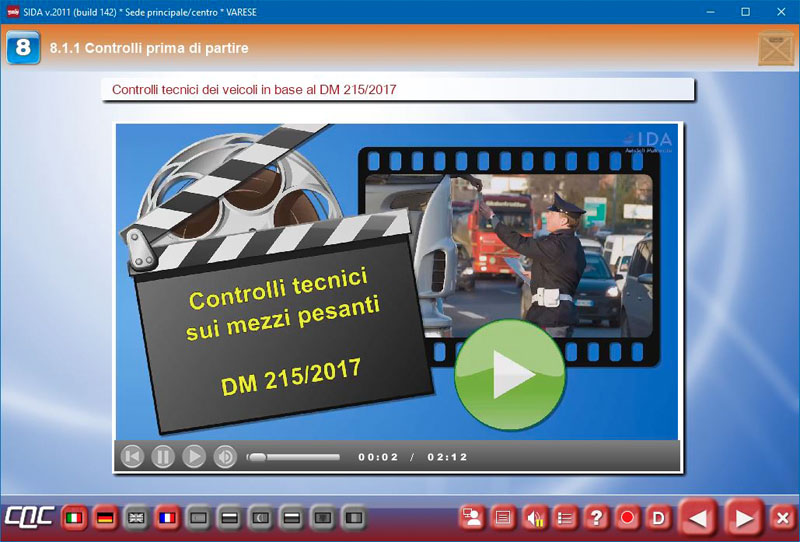Select the Italian flag language button
Screen dimensions: 800x542
pyautogui.click(x=74, y=518)
